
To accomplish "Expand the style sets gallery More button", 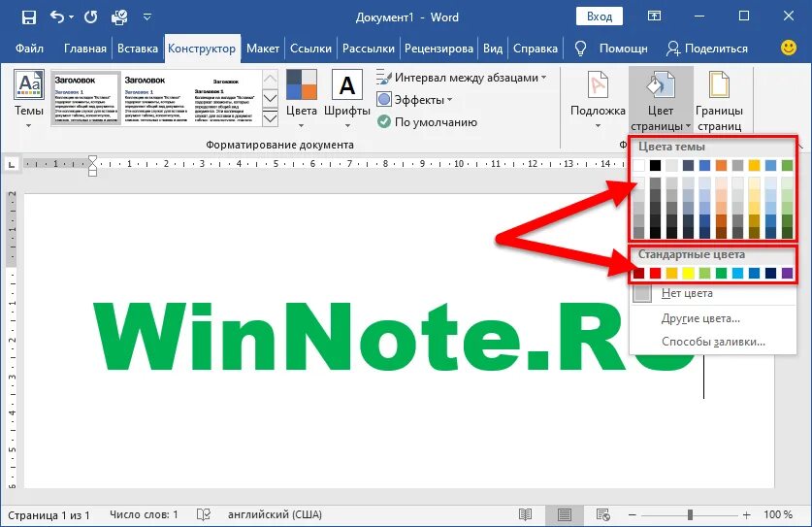I will point(271,118).
